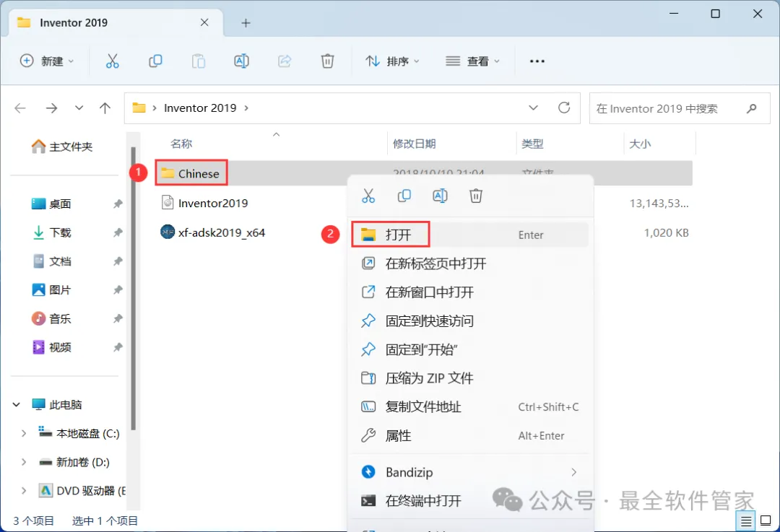Open recent locations dropdown chevron

[x=79, y=108]
